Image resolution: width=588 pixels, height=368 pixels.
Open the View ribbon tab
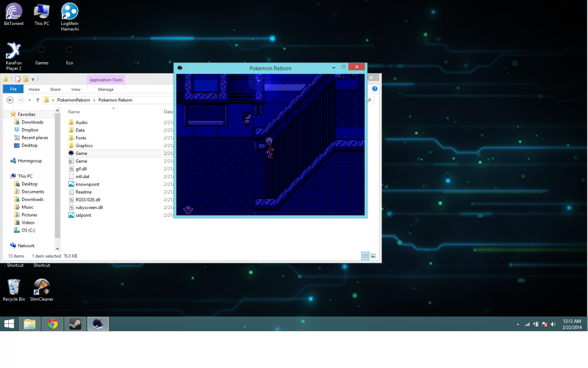coord(75,89)
